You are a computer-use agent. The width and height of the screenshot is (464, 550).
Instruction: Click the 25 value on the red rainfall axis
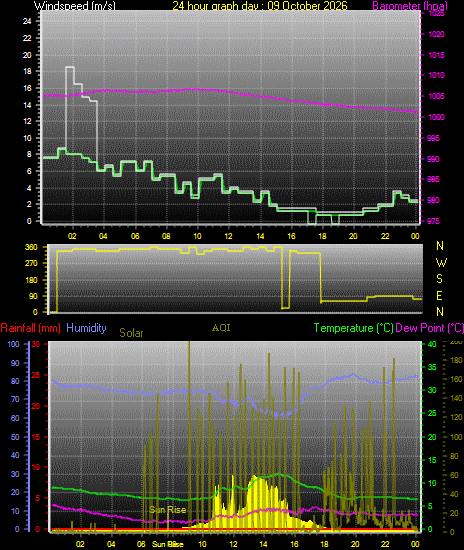click(36, 375)
